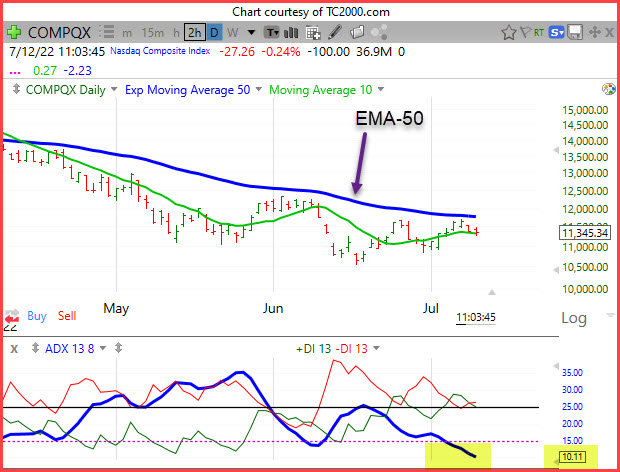The height and width of the screenshot is (472, 620).
Task: Click the Nasdaq Composite Index link
Action: pos(160,51)
